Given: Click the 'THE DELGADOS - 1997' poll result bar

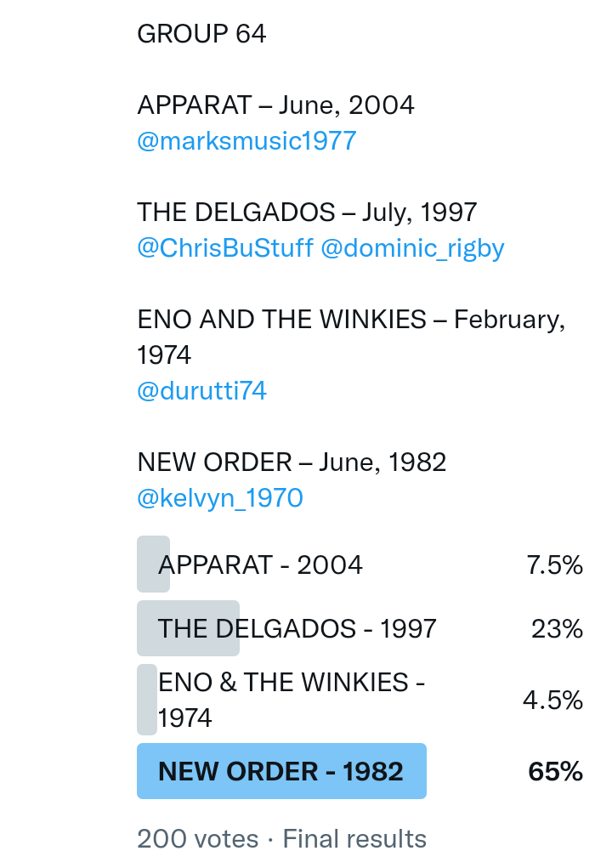Looking at the screenshot, I should tap(297, 628).
